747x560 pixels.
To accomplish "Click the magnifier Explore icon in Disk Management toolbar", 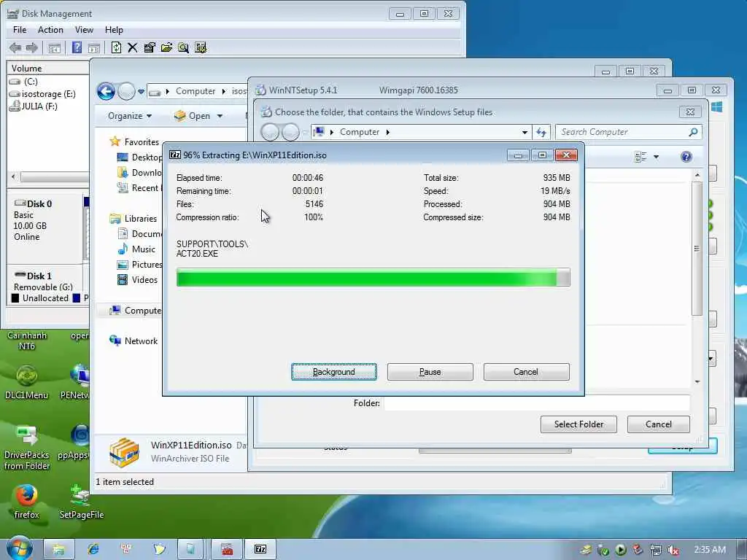I will coord(183,47).
